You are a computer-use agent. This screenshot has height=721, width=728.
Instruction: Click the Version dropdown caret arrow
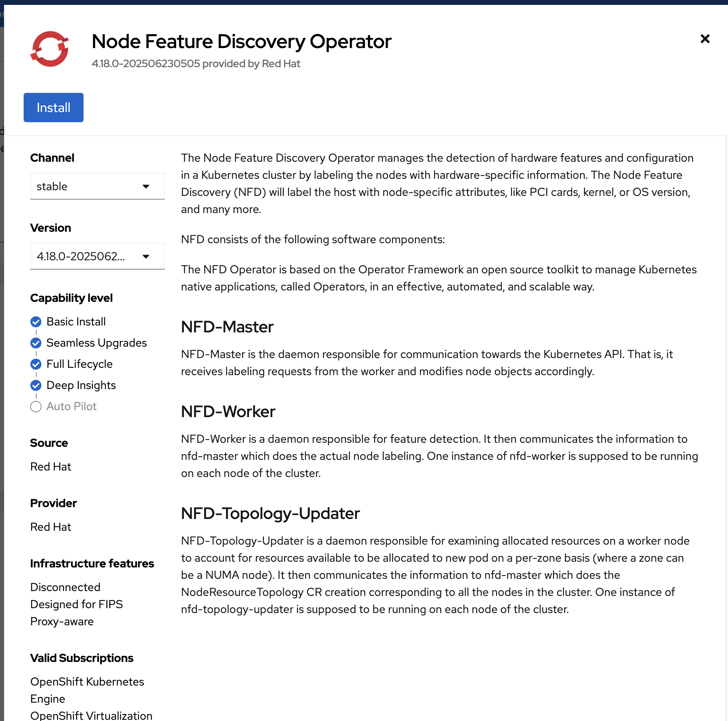(146, 257)
